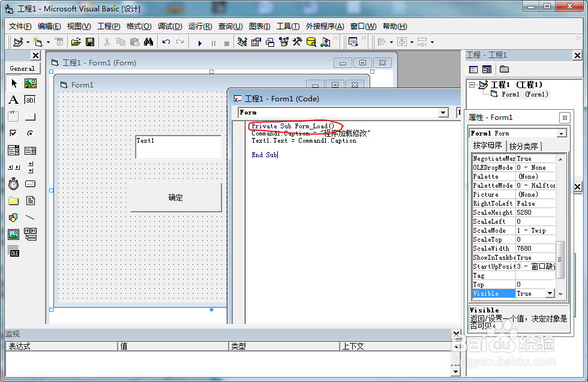Click View Object icon in project panel

click(x=487, y=70)
